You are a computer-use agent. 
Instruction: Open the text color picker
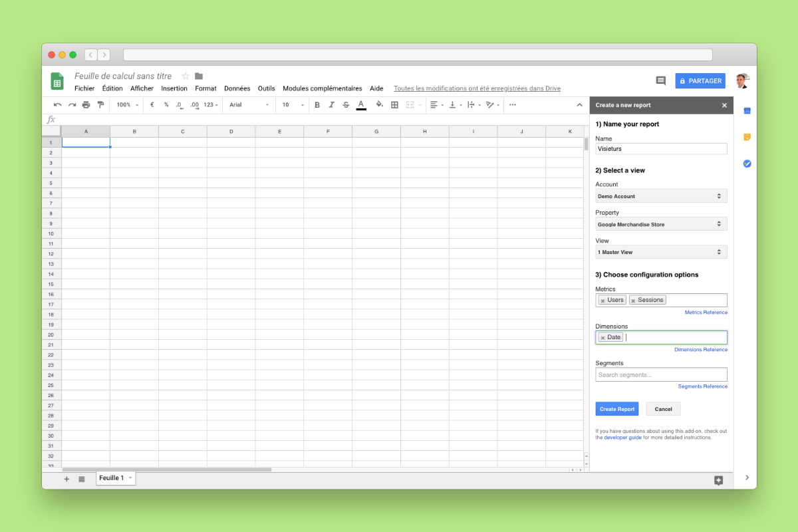(x=360, y=104)
